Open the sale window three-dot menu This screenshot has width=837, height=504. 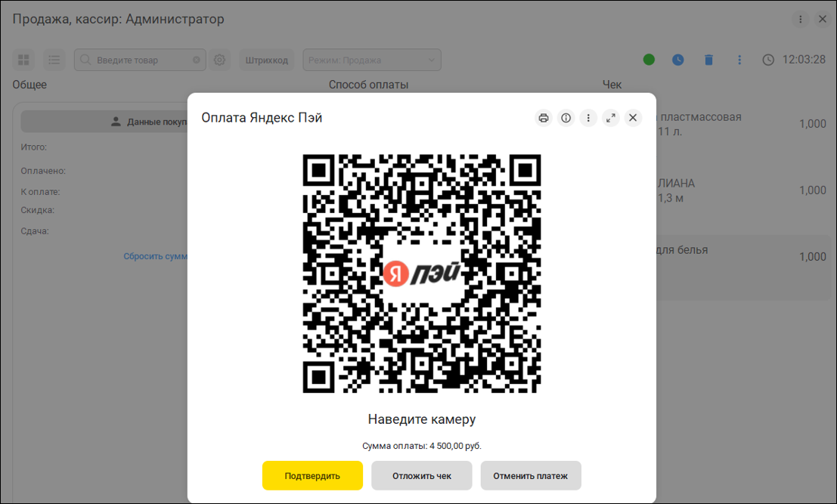800,19
